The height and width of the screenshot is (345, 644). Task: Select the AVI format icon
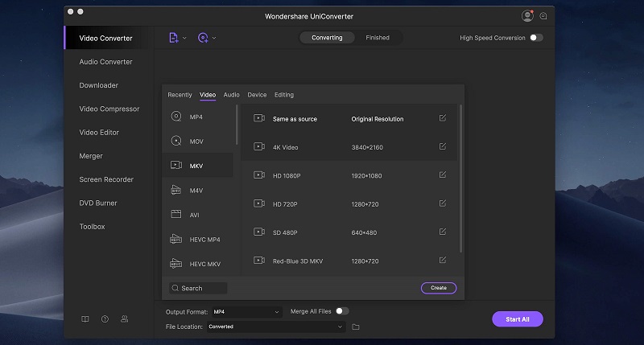[x=175, y=214]
